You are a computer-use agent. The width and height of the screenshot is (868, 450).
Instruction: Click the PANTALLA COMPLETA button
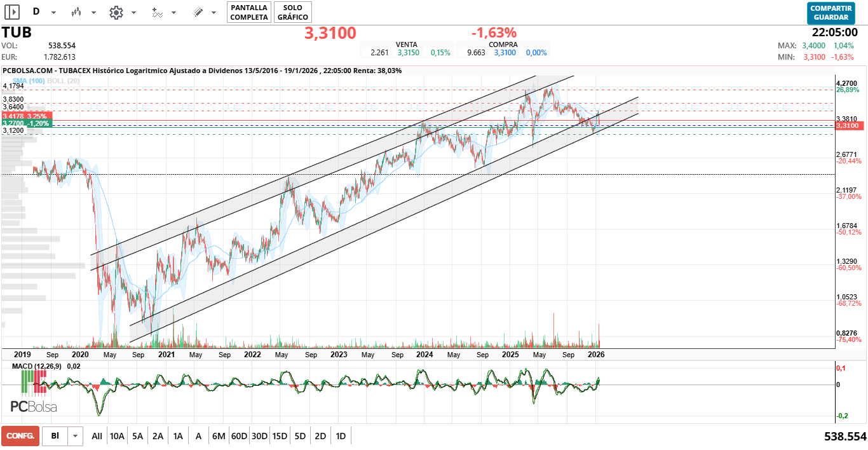pos(249,12)
